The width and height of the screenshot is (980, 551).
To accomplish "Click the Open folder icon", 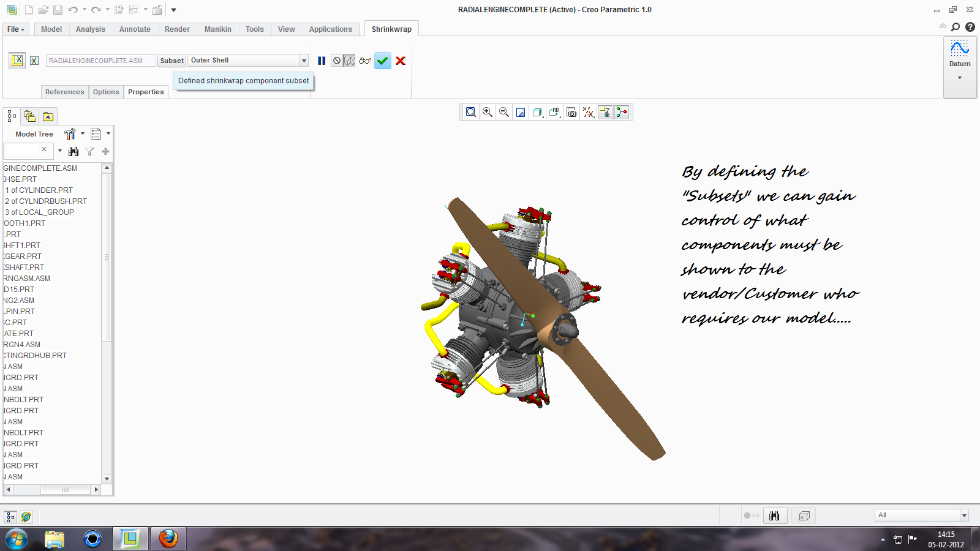I will 43,10.
